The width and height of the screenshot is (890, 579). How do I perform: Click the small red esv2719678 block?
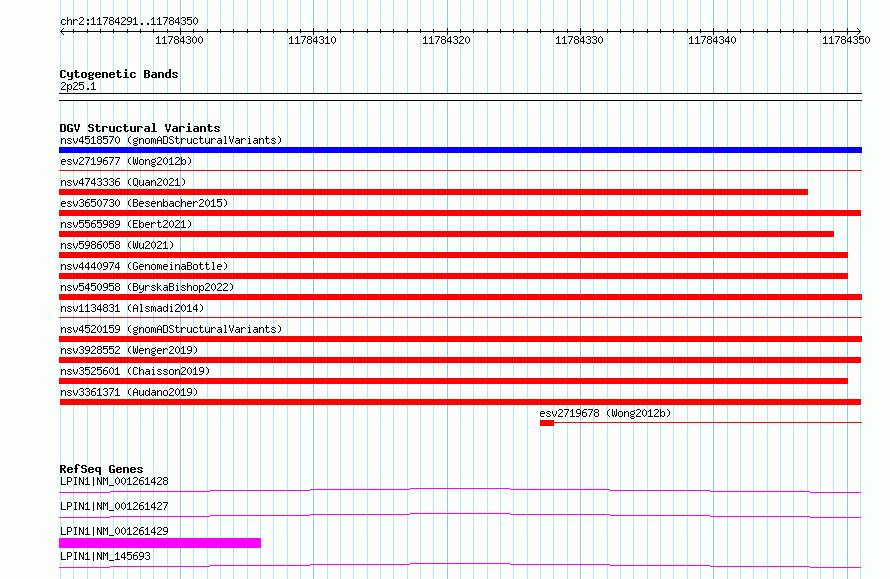tap(547, 423)
